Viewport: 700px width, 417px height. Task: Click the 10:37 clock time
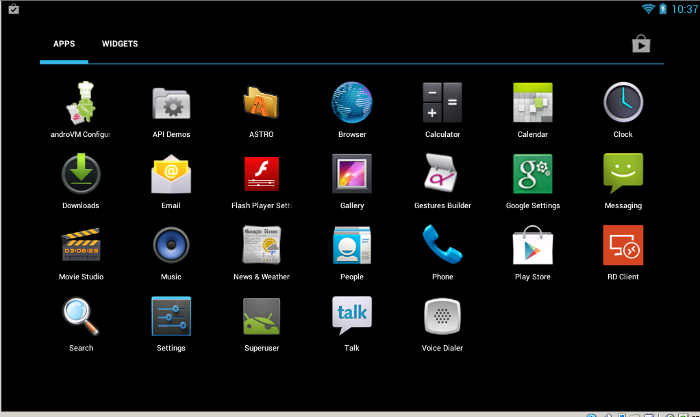point(684,9)
